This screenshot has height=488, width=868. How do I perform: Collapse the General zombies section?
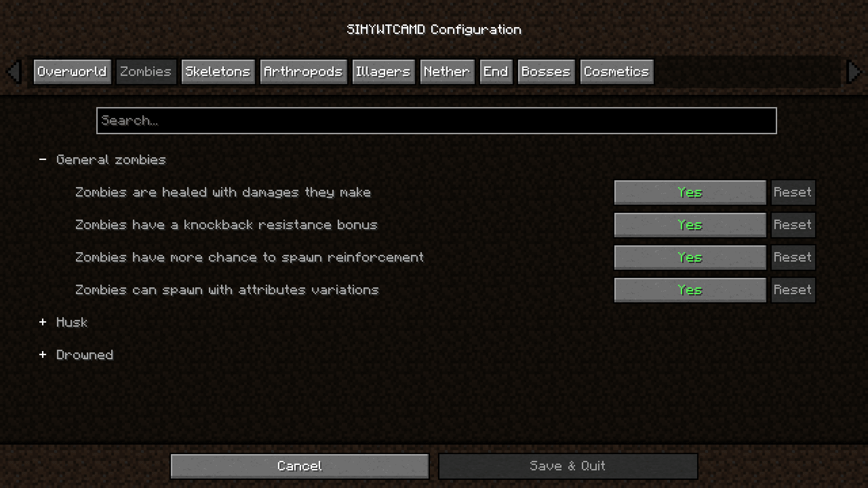42,159
